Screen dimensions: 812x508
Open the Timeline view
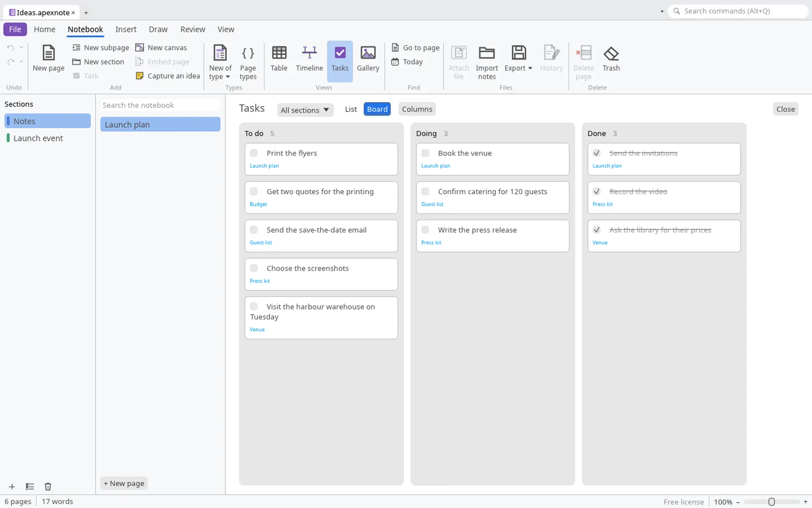[309, 58]
